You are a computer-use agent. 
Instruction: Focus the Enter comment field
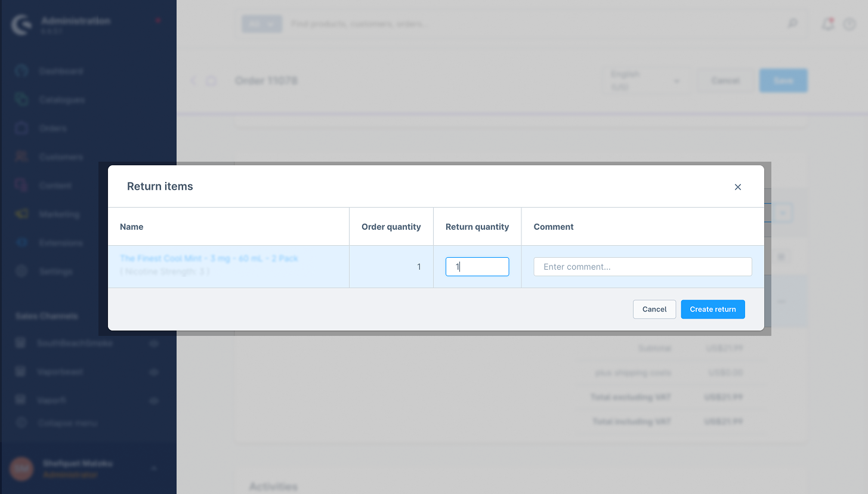[642, 267]
